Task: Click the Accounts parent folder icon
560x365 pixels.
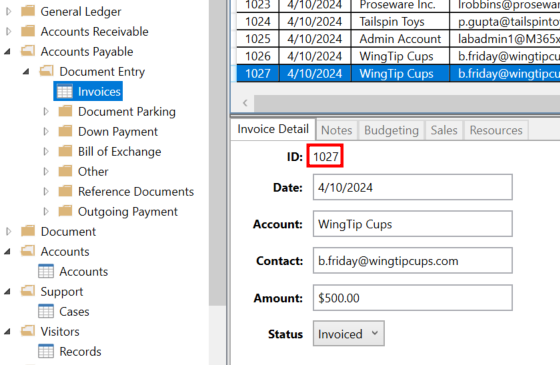Action: tap(28, 251)
